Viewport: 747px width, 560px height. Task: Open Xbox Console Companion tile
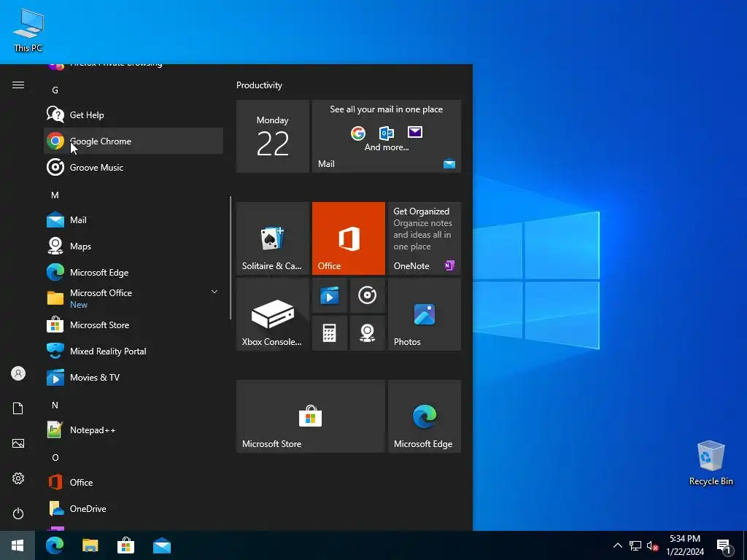pos(273,314)
